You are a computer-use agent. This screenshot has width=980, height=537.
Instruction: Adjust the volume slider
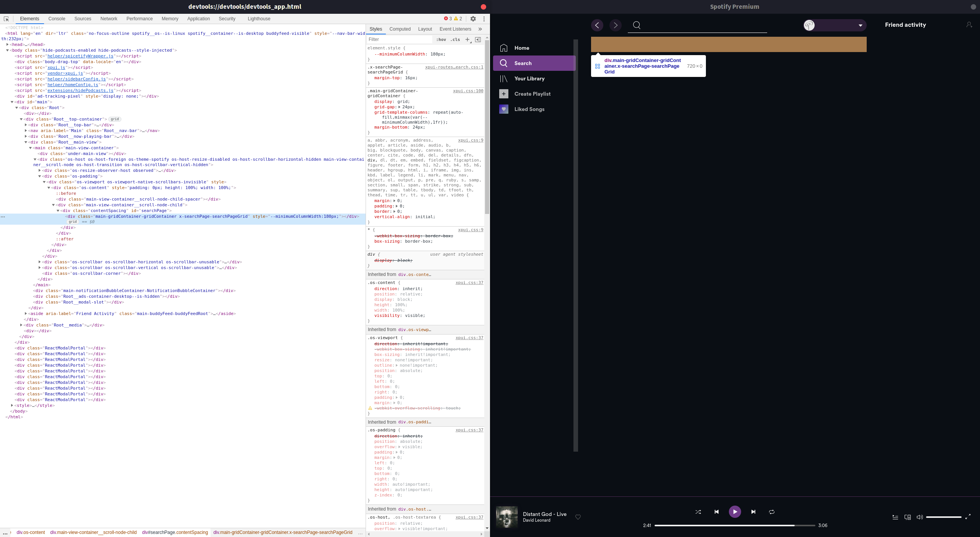[x=944, y=517]
